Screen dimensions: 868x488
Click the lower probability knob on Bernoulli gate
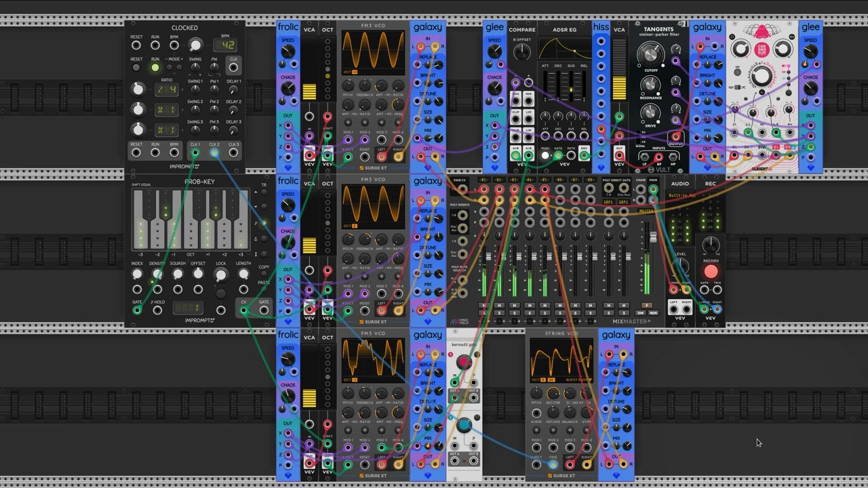click(x=465, y=425)
